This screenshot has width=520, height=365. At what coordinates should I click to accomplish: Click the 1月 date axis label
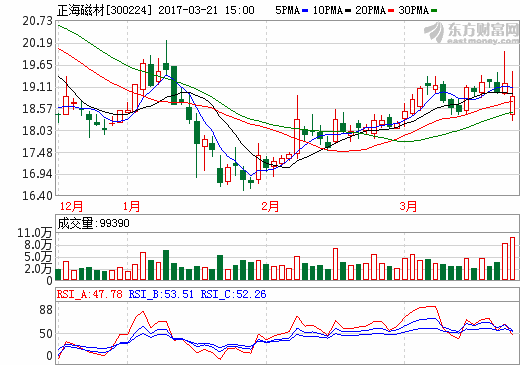coord(131,206)
